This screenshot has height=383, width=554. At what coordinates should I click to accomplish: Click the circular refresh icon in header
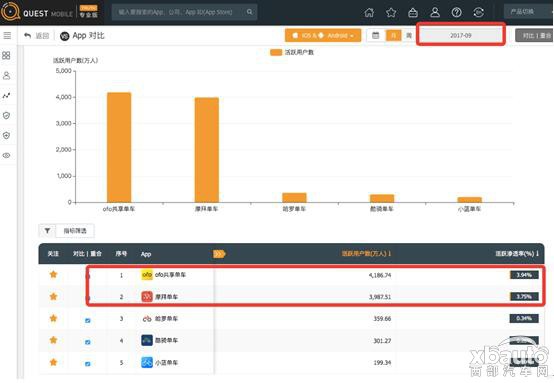(x=478, y=12)
